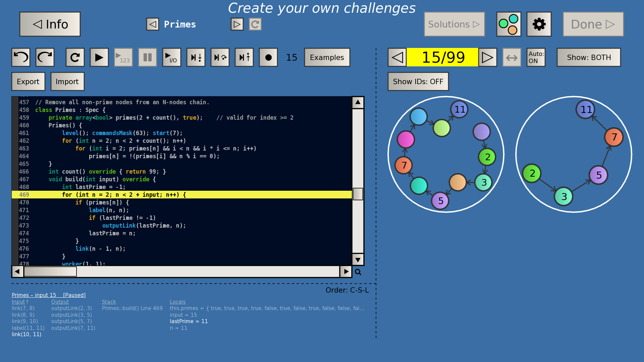
Task: Click stack entry 'Primes::build() Line 469'
Action: pos(132,308)
